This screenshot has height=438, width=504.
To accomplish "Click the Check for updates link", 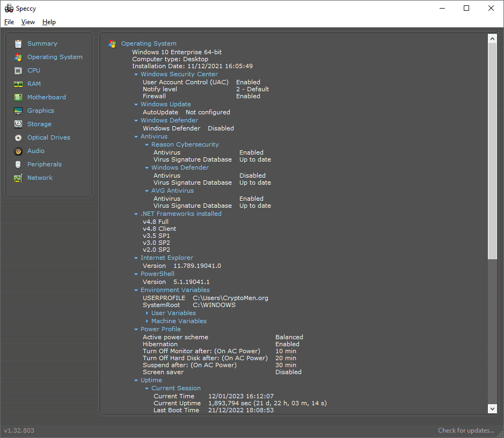I will pyautogui.click(x=466, y=430).
